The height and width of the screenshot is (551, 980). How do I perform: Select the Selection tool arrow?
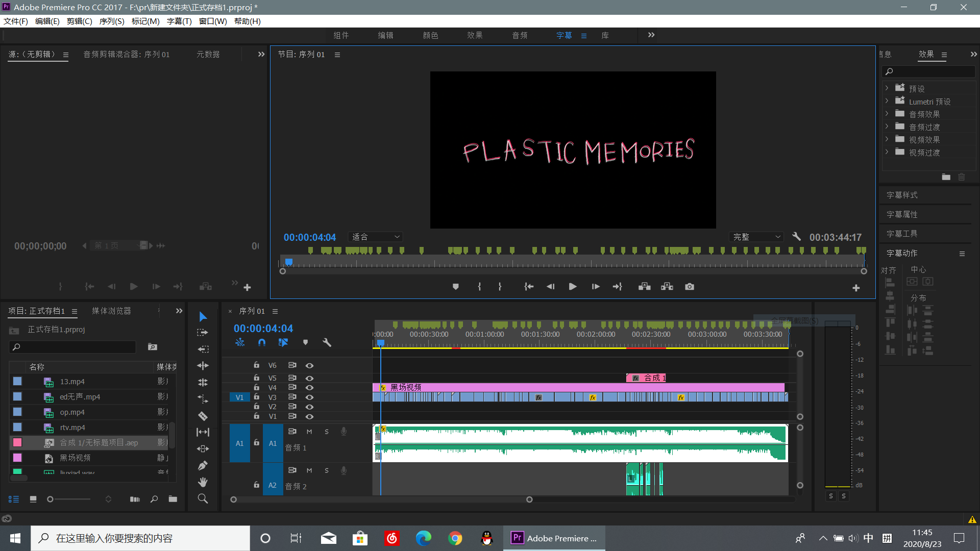coord(203,316)
